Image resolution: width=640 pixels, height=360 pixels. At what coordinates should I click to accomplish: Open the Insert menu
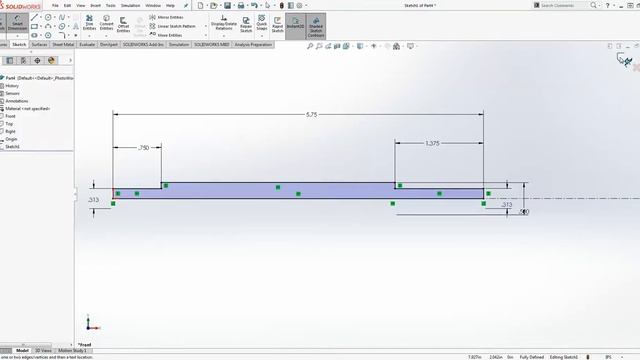[x=96, y=6]
